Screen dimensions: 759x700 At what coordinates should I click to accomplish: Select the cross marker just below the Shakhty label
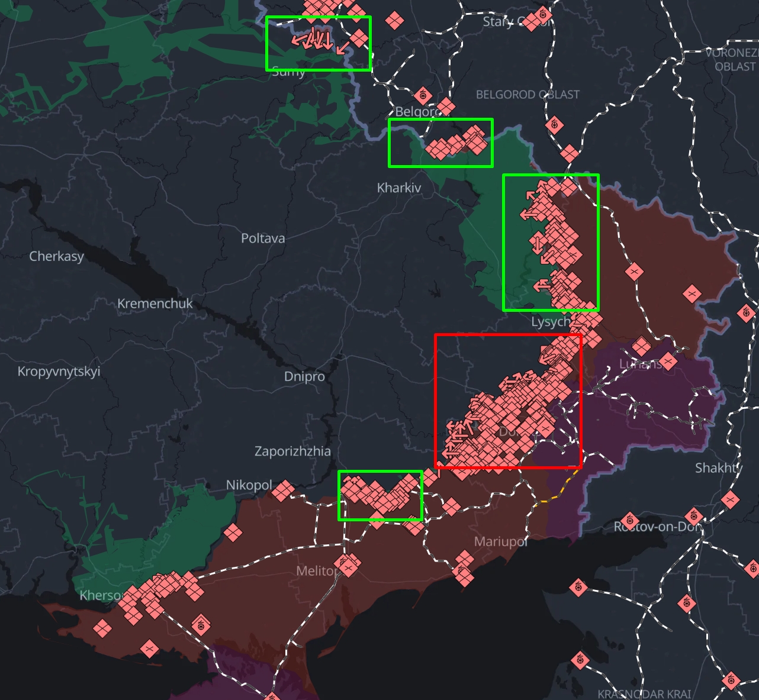click(x=731, y=500)
